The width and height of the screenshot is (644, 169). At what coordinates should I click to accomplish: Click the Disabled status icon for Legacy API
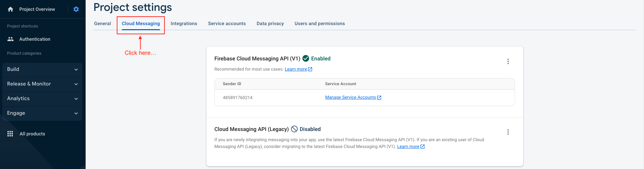point(294,129)
